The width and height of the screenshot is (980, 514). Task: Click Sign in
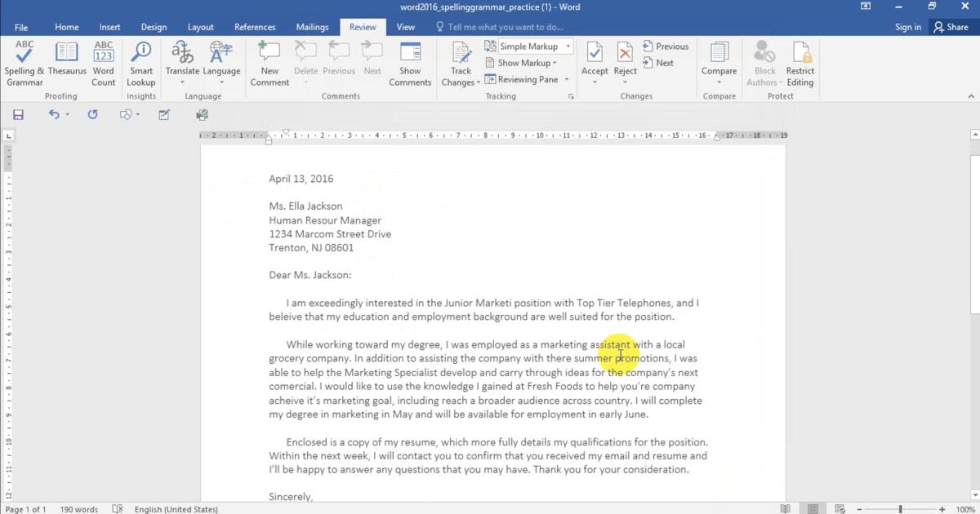(x=907, y=27)
